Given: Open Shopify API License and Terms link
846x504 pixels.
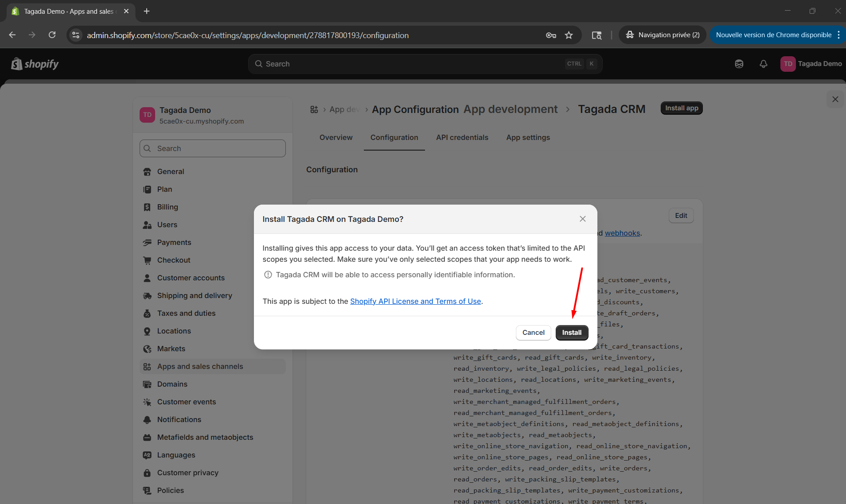Looking at the screenshot, I should tap(415, 301).
